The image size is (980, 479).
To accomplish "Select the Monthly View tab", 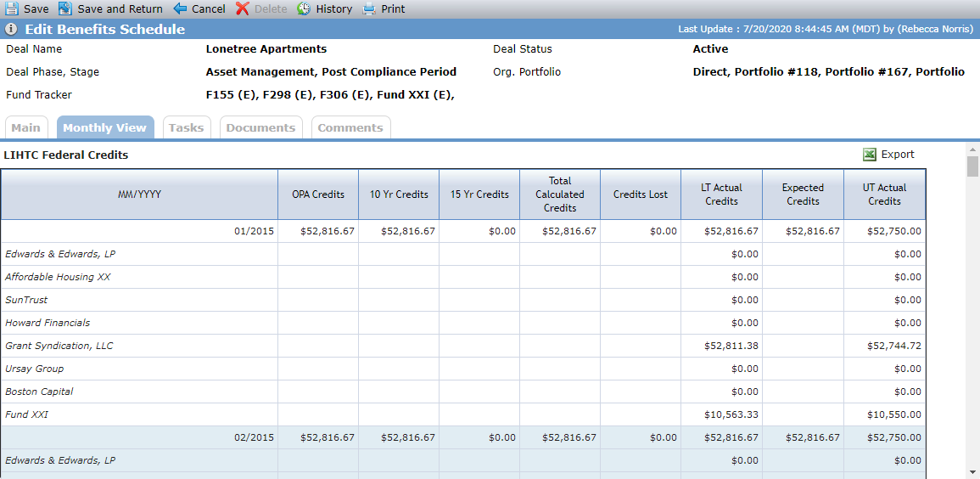I will point(105,127).
